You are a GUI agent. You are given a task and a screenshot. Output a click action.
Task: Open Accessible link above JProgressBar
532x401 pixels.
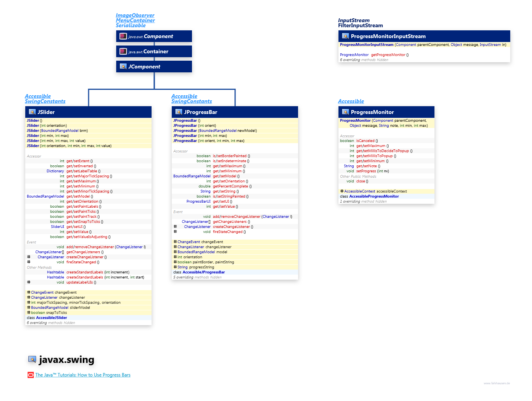pos(184,96)
